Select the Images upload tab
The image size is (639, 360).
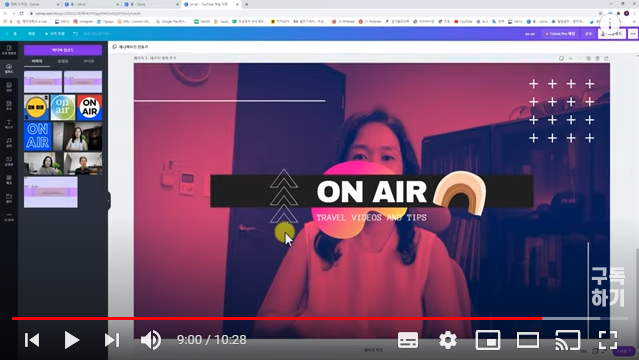[x=37, y=61]
